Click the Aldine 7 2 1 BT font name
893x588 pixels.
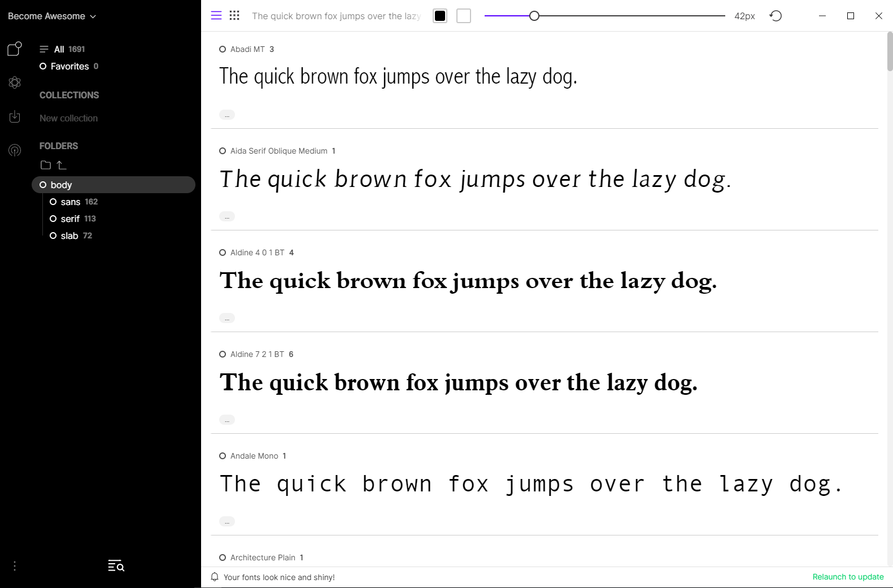(257, 354)
